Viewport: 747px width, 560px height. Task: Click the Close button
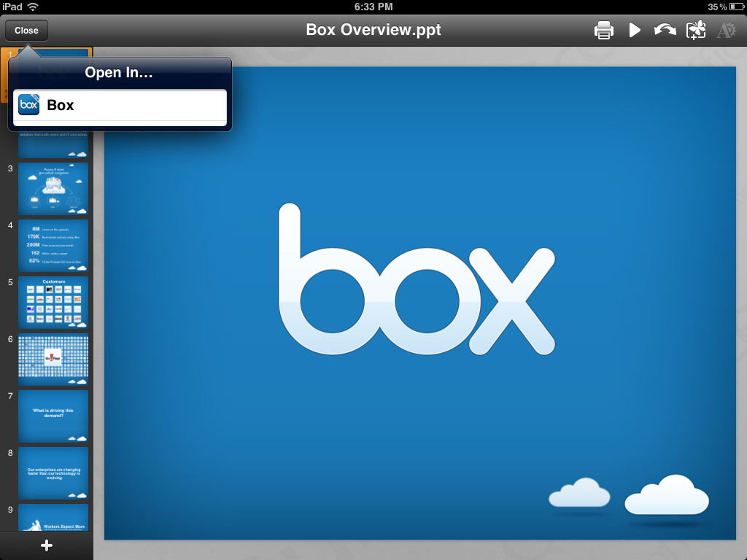pyautogui.click(x=27, y=31)
